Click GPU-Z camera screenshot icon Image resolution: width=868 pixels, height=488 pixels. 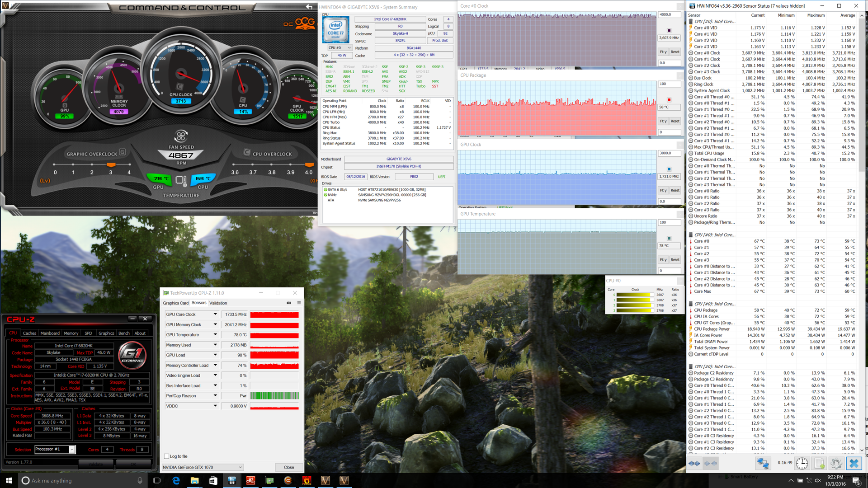289,303
